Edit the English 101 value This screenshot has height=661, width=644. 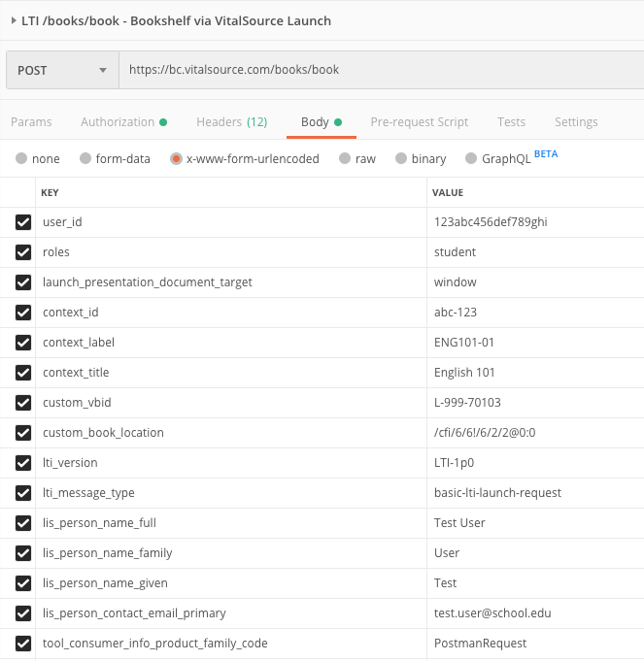535,373
